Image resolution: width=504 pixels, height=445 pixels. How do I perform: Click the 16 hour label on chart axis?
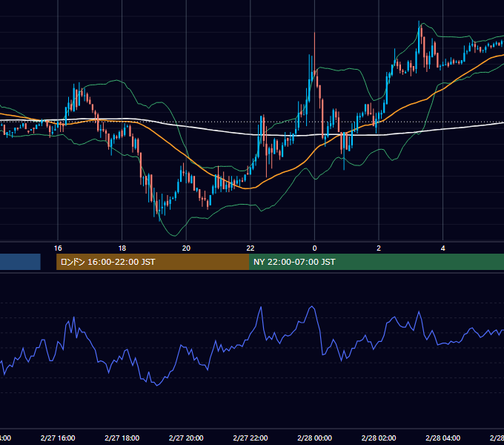click(x=58, y=248)
